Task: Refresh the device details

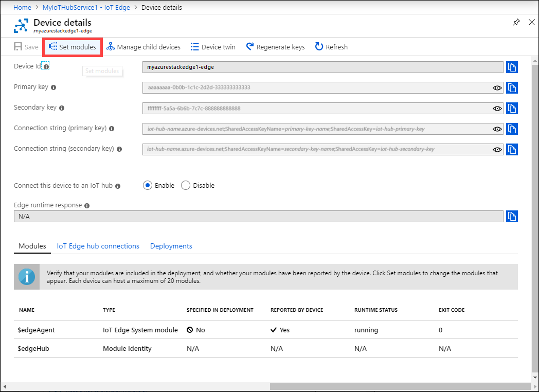Action: point(331,47)
